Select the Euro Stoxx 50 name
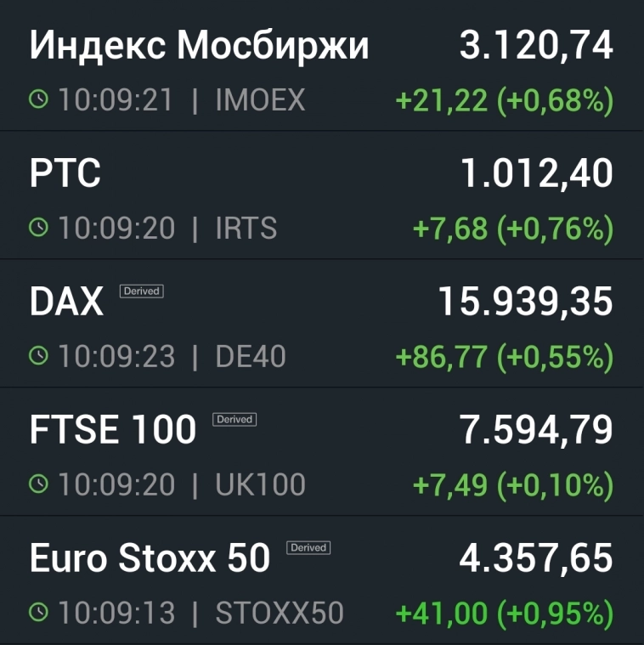The width and height of the screenshot is (644, 645). [150, 558]
